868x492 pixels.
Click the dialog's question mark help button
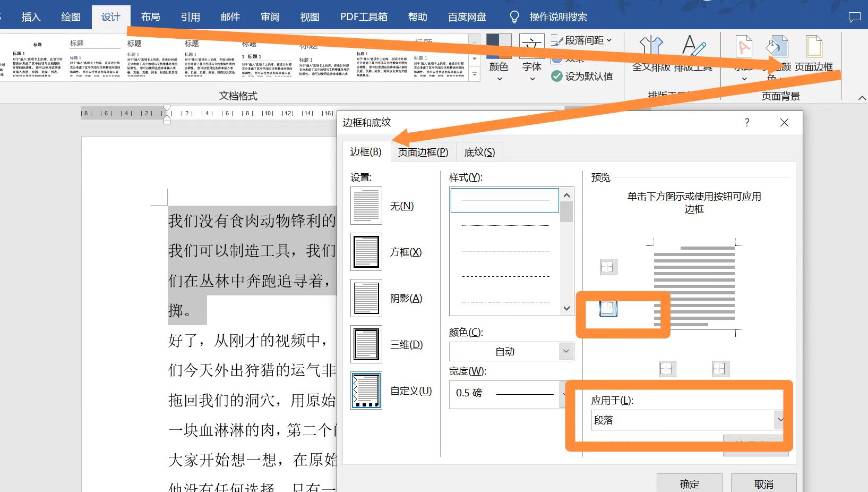click(747, 123)
